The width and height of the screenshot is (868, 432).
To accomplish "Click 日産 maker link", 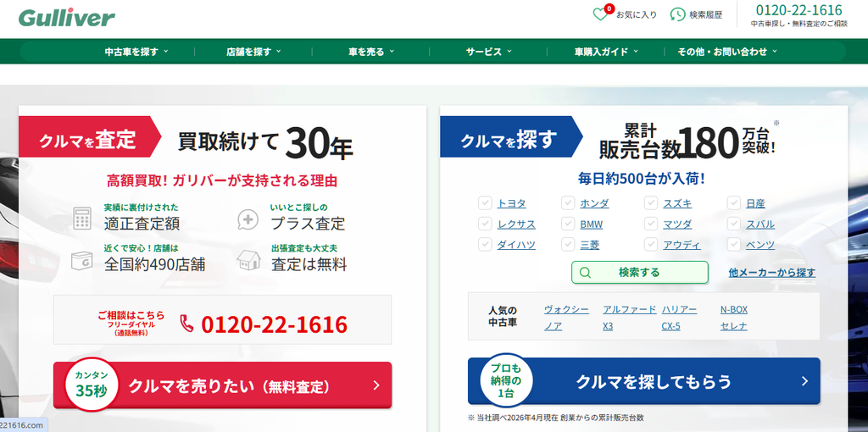I will [755, 203].
